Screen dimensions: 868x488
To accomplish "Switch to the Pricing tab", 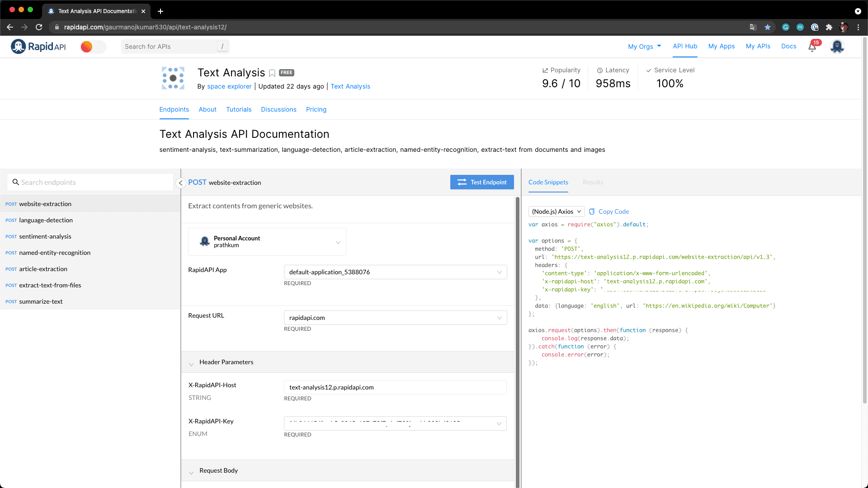I will [x=316, y=109].
